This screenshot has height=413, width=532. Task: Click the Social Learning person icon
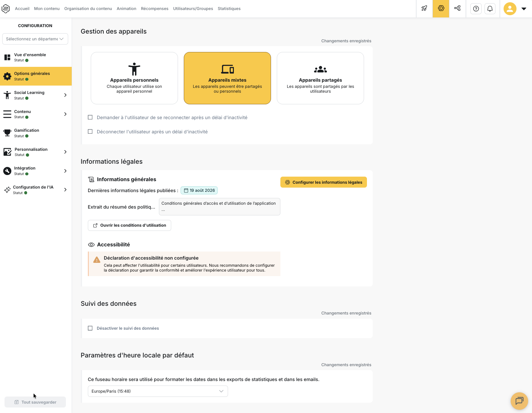(x=7, y=95)
